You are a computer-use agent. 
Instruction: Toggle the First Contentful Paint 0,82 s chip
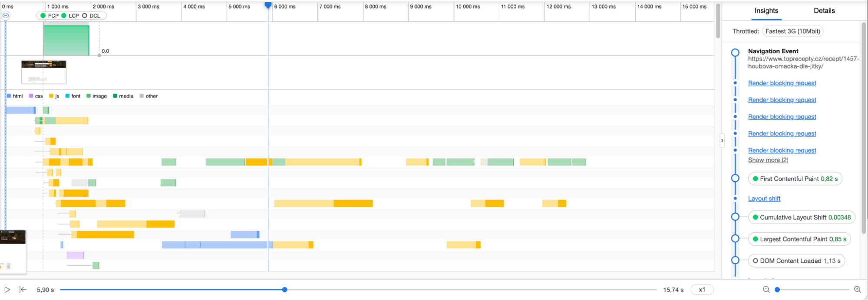[x=795, y=179]
